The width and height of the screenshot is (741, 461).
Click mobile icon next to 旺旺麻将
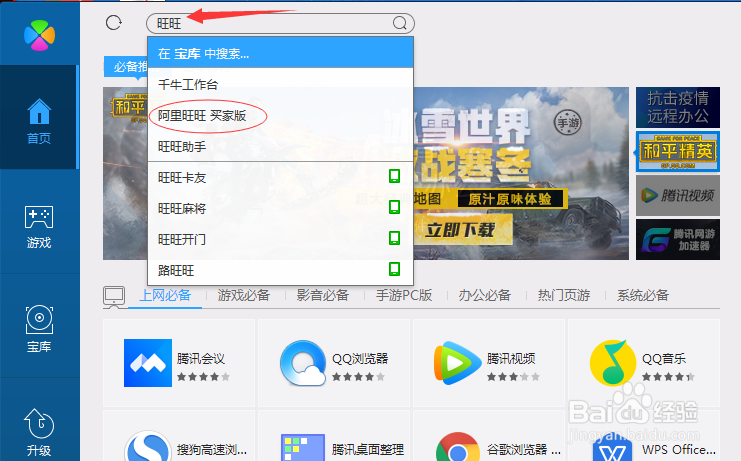(x=394, y=207)
